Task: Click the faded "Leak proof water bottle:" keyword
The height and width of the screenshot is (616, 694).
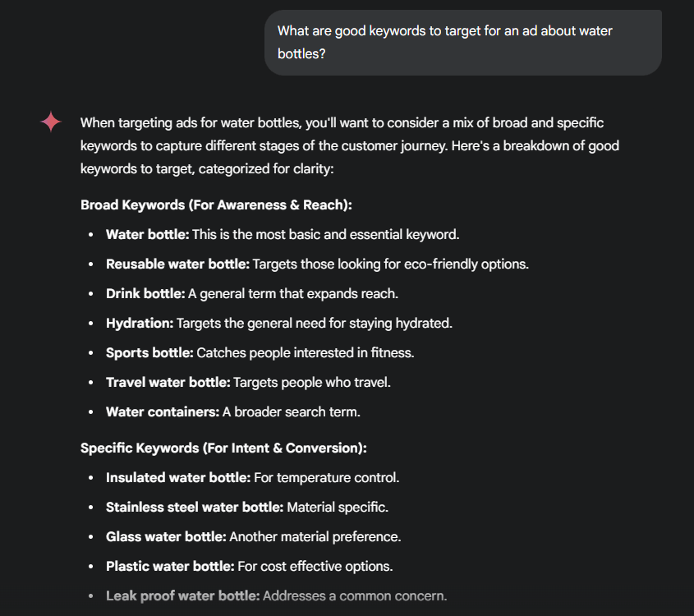Action: coord(182,595)
